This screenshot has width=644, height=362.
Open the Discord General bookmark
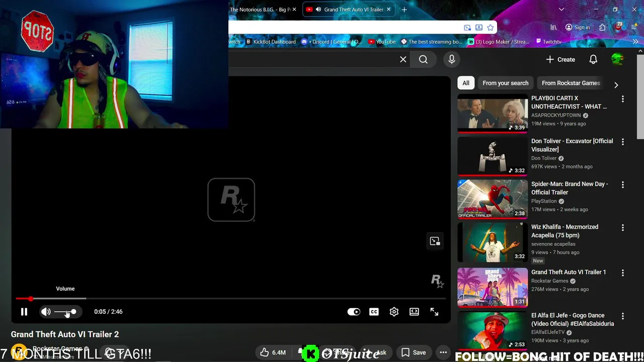pyautogui.click(x=331, y=42)
